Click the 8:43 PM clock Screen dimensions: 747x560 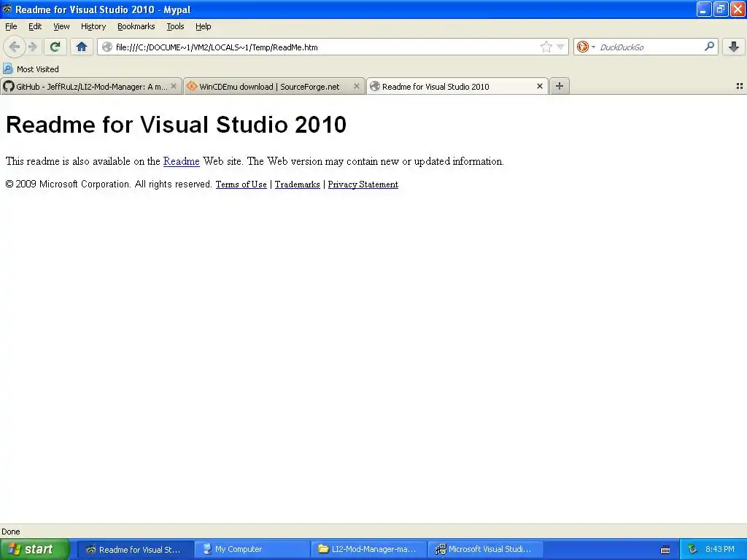(720, 549)
